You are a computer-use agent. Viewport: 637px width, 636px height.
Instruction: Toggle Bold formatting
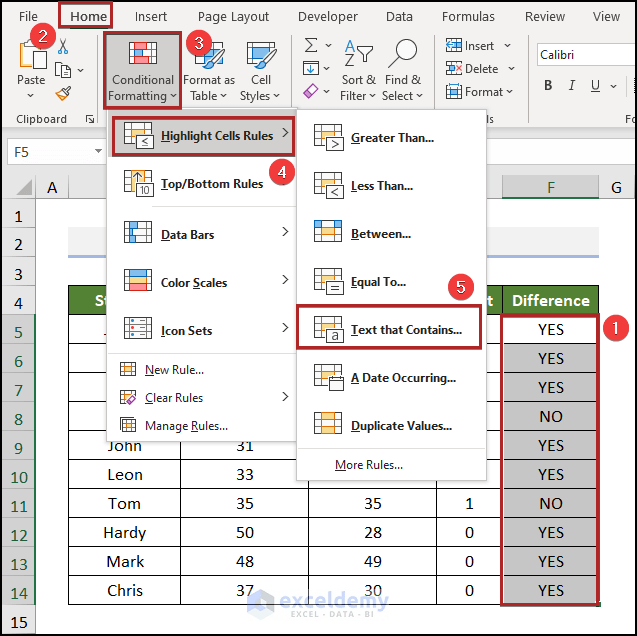tap(548, 85)
